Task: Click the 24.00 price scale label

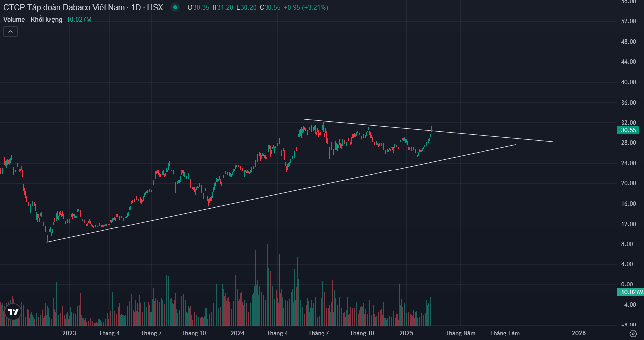Action: coord(628,163)
